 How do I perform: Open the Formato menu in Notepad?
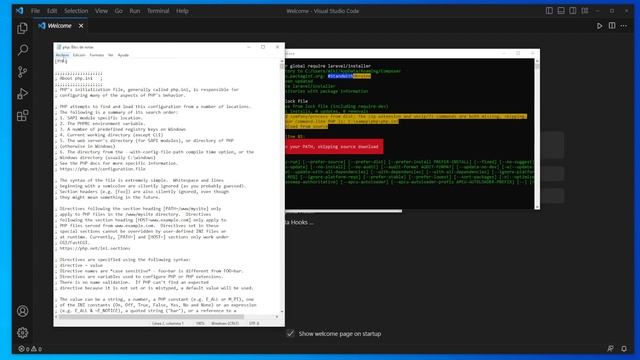pos(97,55)
